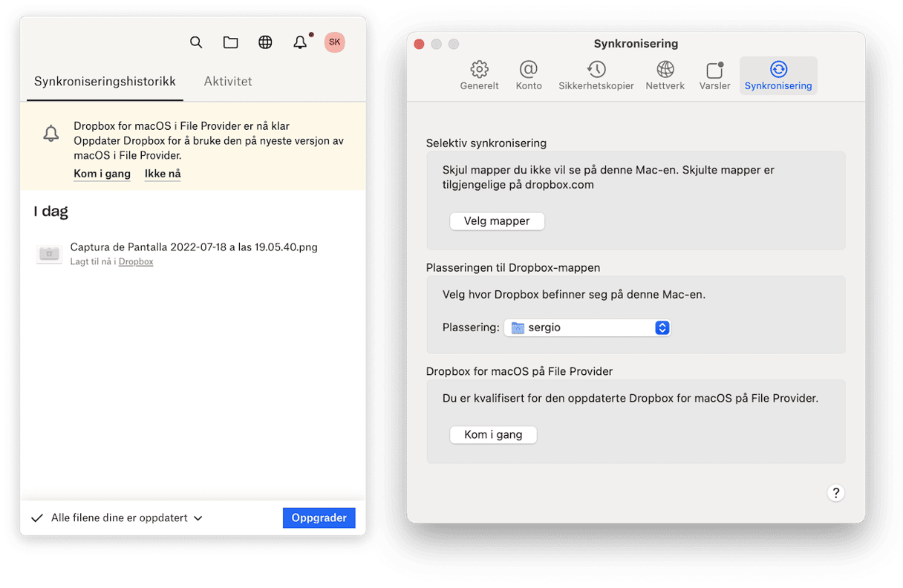Image resolution: width=903 pixels, height=588 pixels.
Task: Click the blue Oppgrader button
Action: [x=319, y=518]
